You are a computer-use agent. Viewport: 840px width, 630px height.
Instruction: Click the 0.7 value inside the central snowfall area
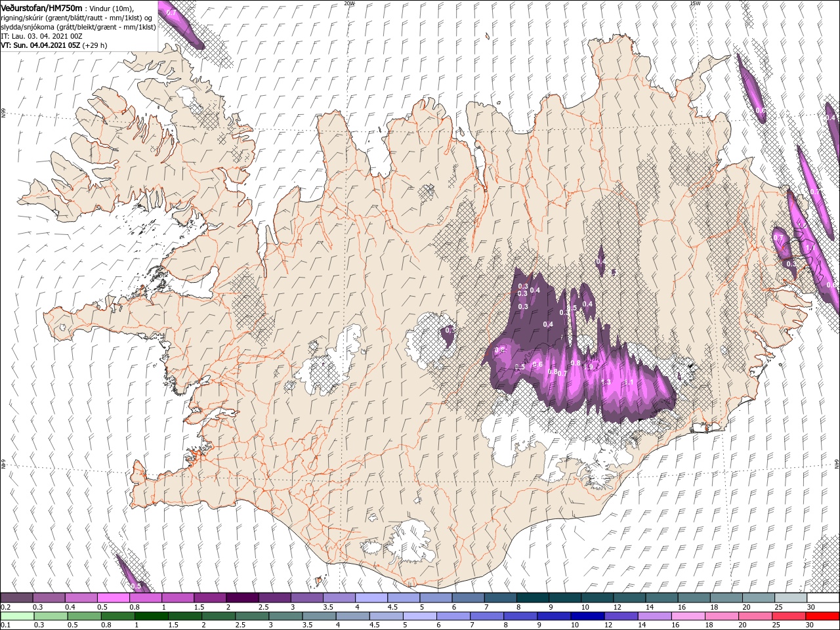coord(562,373)
